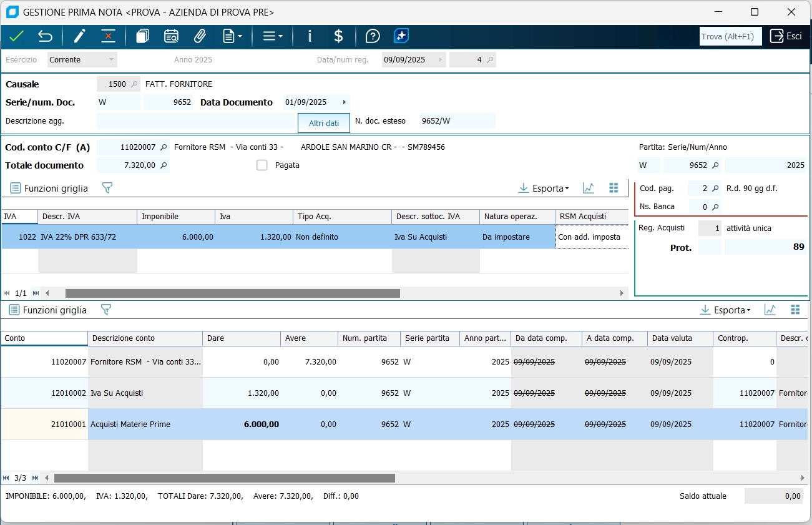This screenshot has width=812, height=525.
Task: Sort by the Imponibile column header
Action: click(x=177, y=217)
